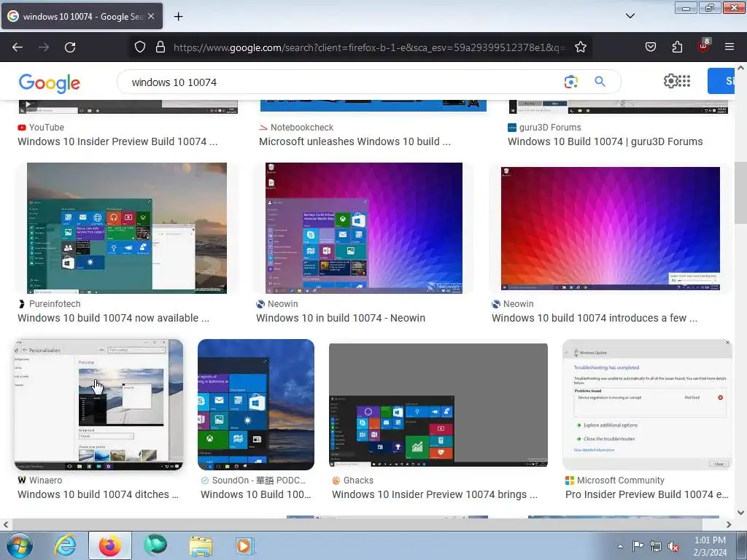The width and height of the screenshot is (747, 560).
Task: Reload the current page
Action: tap(70, 47)
